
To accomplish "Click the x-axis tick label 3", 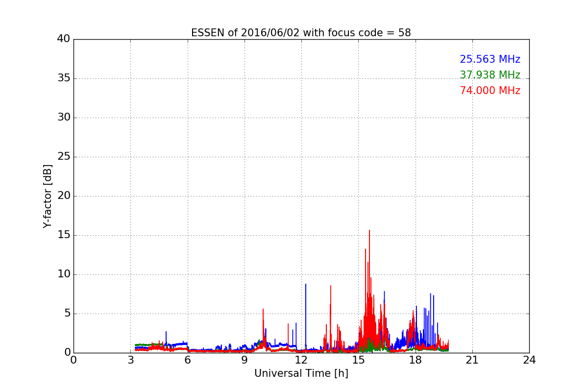I will click(130, 360).
